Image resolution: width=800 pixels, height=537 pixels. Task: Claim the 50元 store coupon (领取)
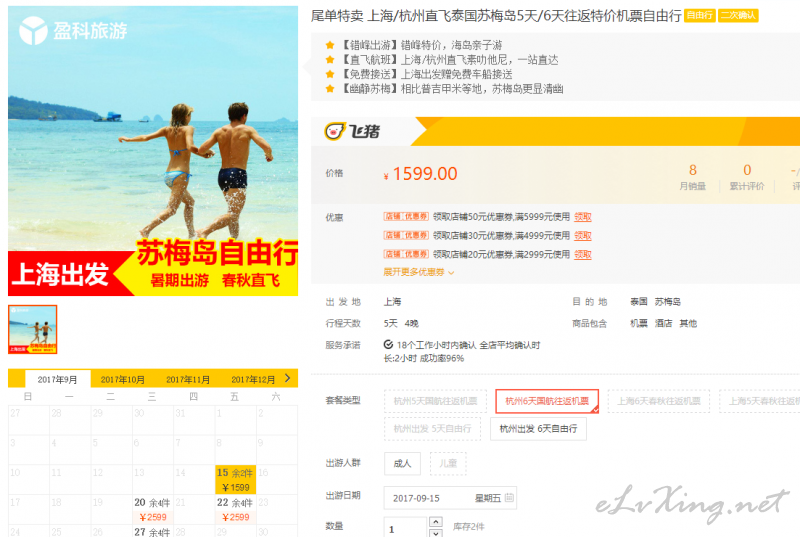583,217
